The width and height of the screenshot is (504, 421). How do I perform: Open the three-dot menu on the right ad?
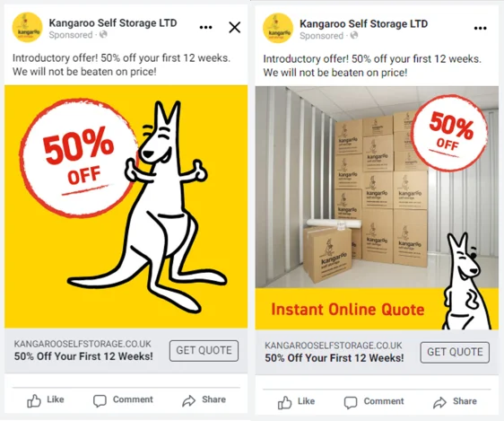[x=480, y=29]
